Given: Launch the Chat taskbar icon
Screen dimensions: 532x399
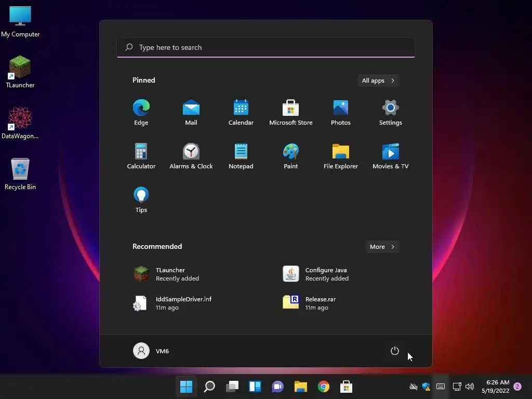Looking at the screenshot, I should 278,387.
